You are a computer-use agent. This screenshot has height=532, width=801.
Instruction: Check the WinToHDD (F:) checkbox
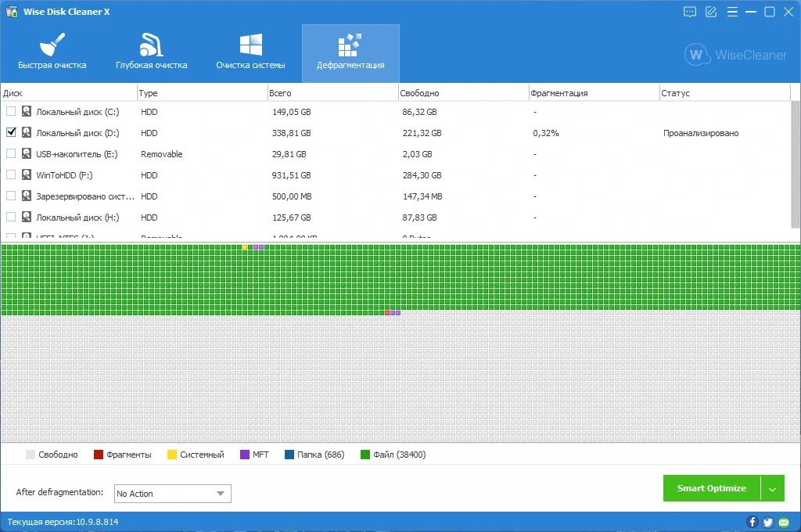click(x=11, y=174)
